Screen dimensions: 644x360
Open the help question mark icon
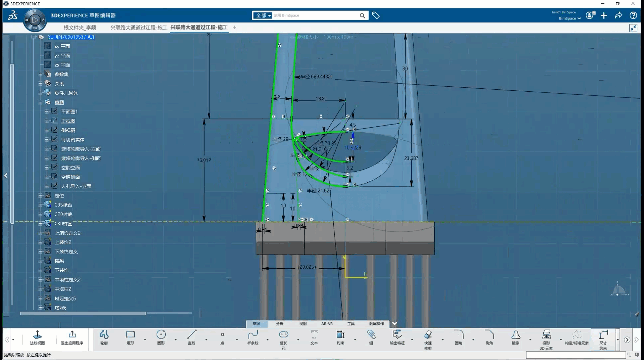pos(633,16)
